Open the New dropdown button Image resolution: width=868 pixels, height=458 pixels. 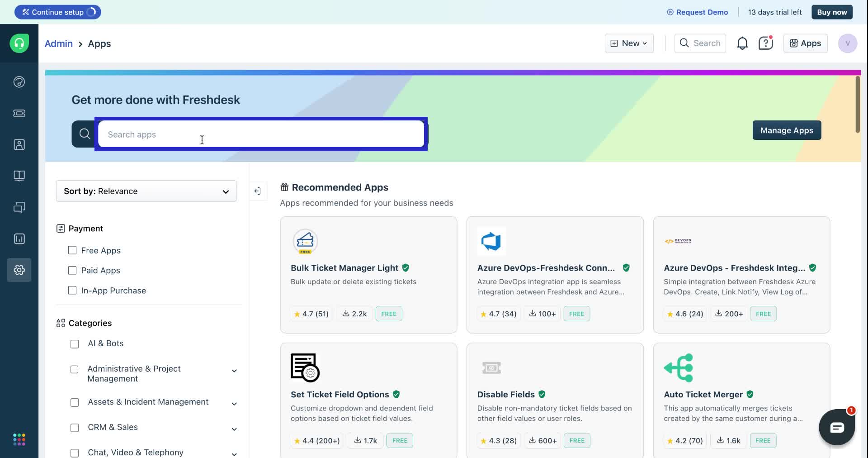click(629, 43)
